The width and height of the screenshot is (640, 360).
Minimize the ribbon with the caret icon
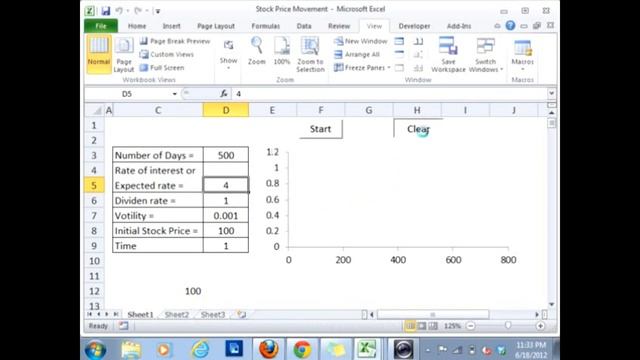497,26
